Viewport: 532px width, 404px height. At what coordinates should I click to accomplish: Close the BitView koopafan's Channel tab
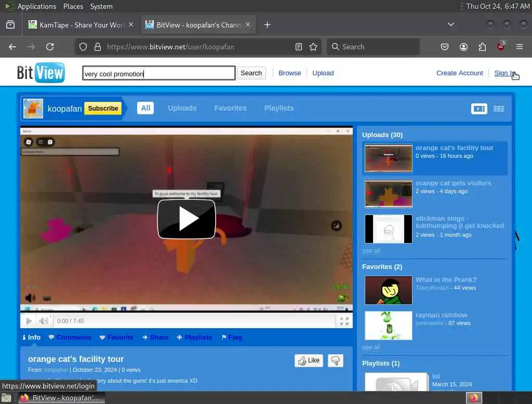[x=248, y=25]
